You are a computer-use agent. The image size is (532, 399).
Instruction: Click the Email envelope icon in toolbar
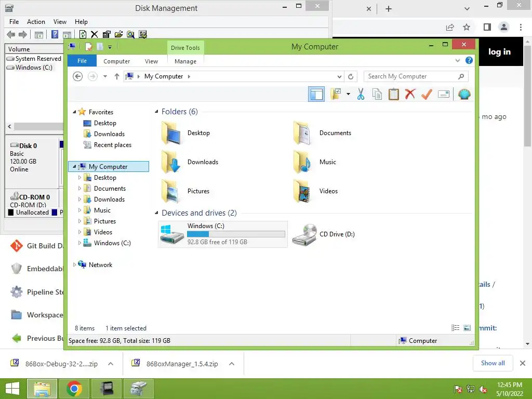pos(444,94)
